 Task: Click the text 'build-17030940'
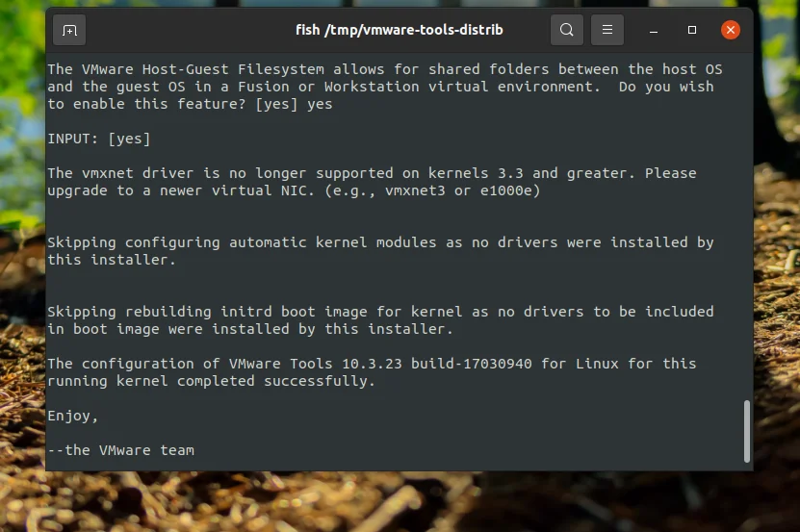[x=472, y=364]
